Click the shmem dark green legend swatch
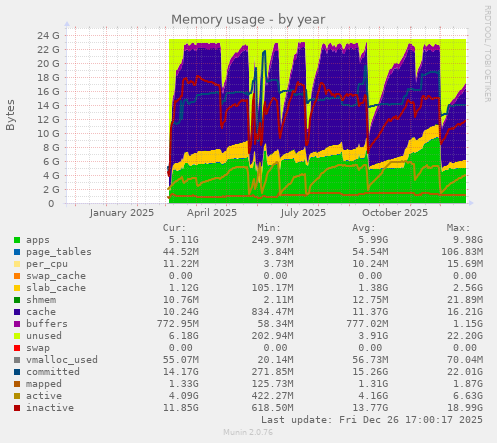The width and height of the screenshot is (497, 443). tap(17, 300)
